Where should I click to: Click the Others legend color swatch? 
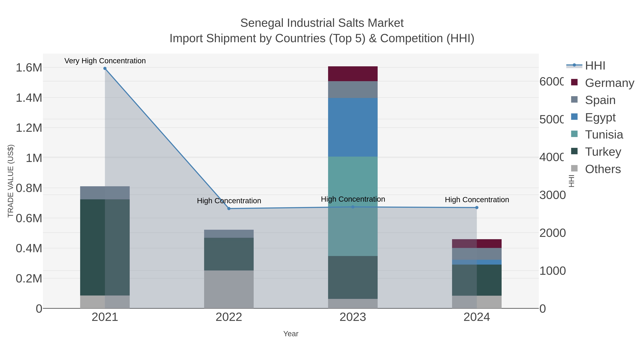click(574, 168)
